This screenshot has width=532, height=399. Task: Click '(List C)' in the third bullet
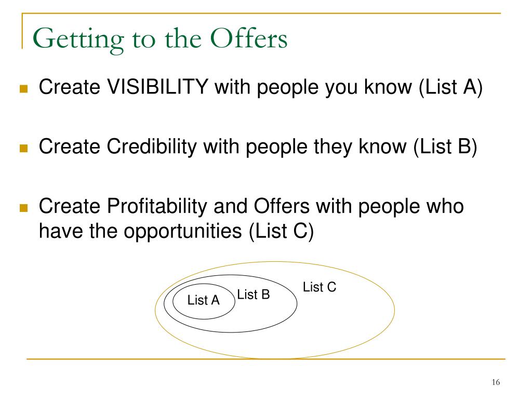(x=281, y=232)
